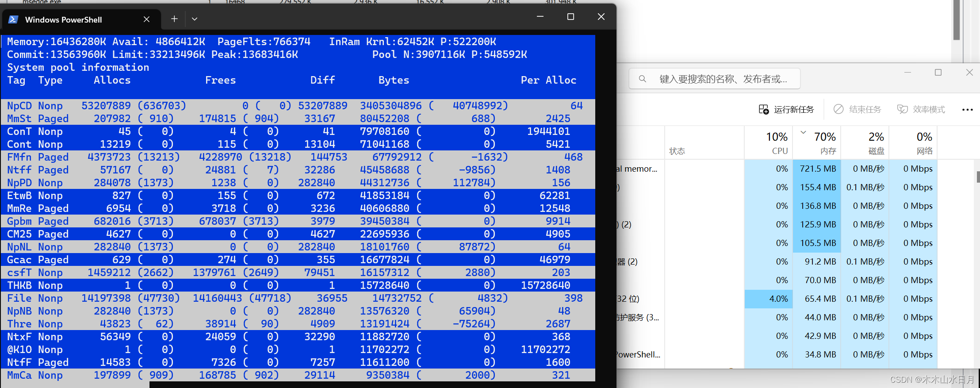Open the terminal profile dropdown chevron
This screenshot has height=388, width=980.
click(195, 19)
